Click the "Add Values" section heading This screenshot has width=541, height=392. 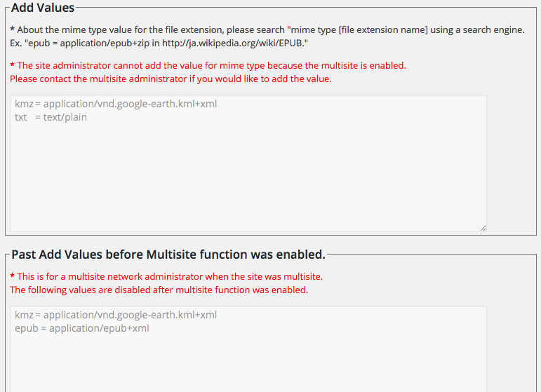pyautogui.click(x=43, y=8)
